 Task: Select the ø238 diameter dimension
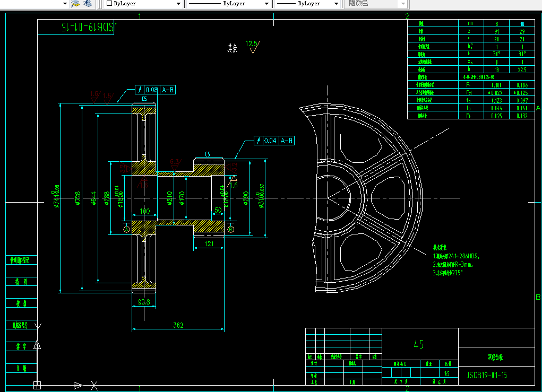coord(107,198)
